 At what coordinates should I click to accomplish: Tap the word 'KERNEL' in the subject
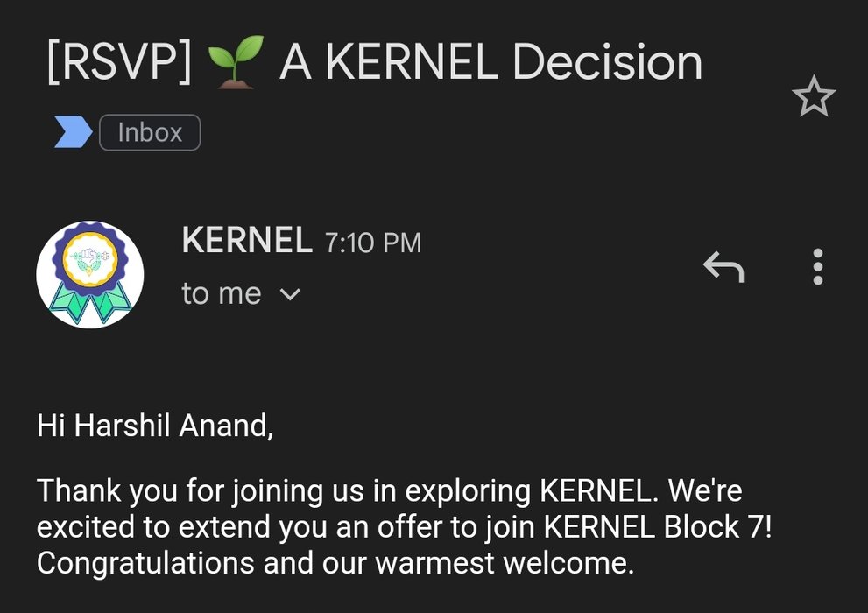click(412, 62)
